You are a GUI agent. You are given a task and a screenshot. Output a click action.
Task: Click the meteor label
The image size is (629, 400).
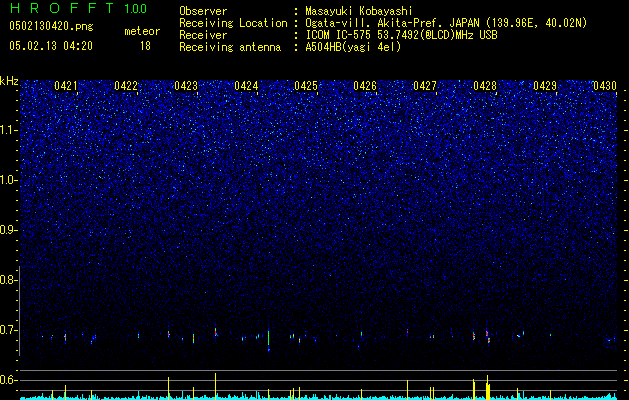[142, 31]
